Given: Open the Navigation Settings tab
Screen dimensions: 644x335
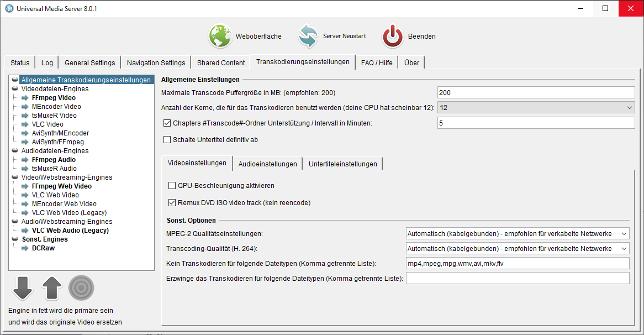Looking at the screenshot, I should [156, 62].
